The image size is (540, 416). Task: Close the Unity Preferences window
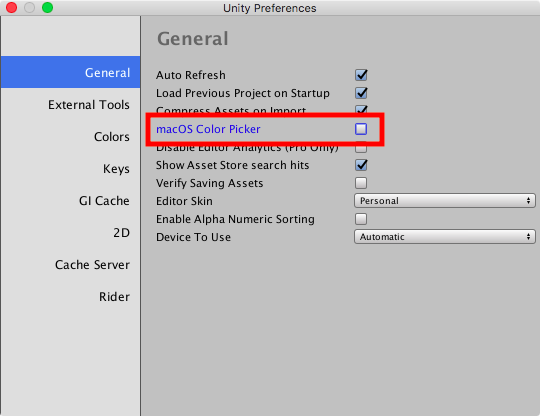pyautogui.click(x=11, y=8)
